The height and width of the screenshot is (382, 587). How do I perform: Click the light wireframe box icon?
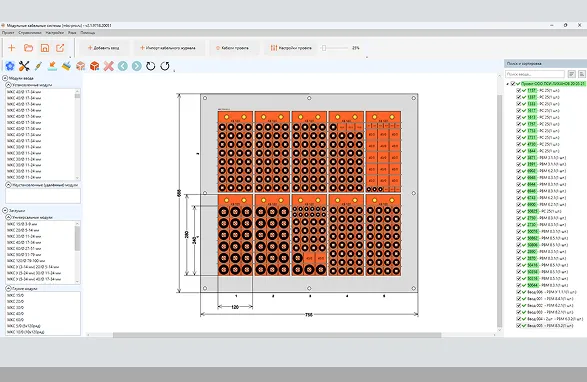click(x=80, y=66)
